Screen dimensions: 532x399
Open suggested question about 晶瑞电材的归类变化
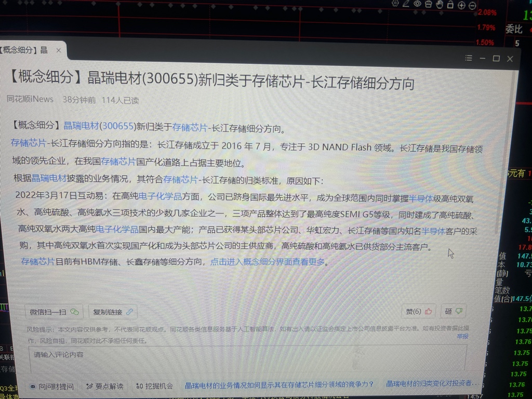click(x=433, y=383)
